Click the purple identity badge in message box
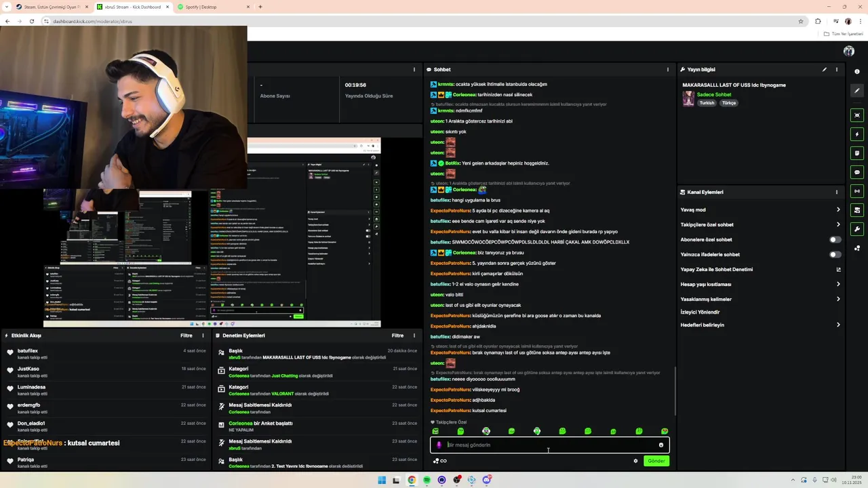The height and width of the screenshot is (488, 868). [439, 445]
